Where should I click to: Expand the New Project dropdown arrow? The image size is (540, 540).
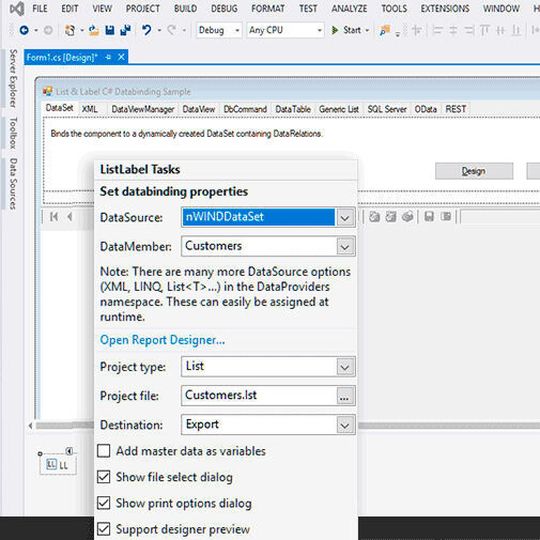coord(82,31)
